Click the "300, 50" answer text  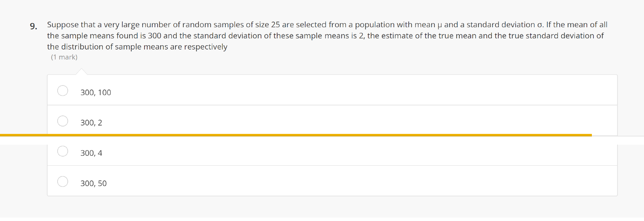(x=94, y=183)
